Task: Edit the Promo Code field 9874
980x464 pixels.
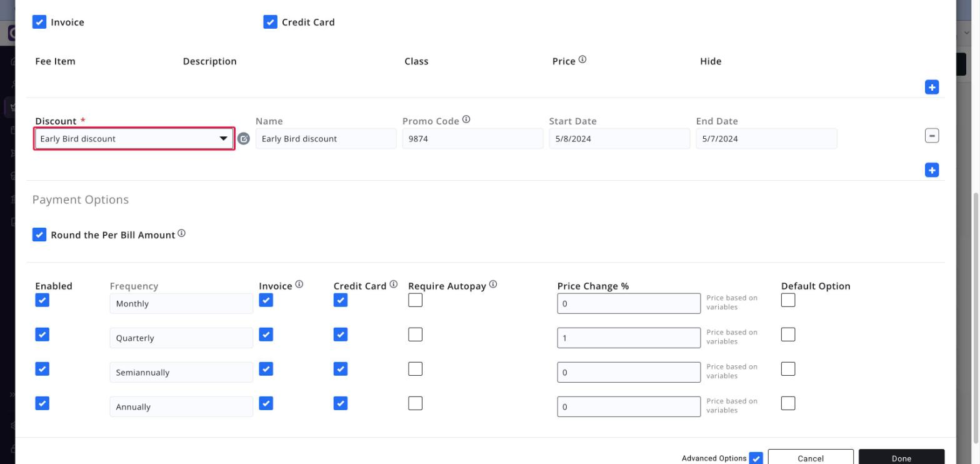Action: pyautogui.click(x=472, y=139)
